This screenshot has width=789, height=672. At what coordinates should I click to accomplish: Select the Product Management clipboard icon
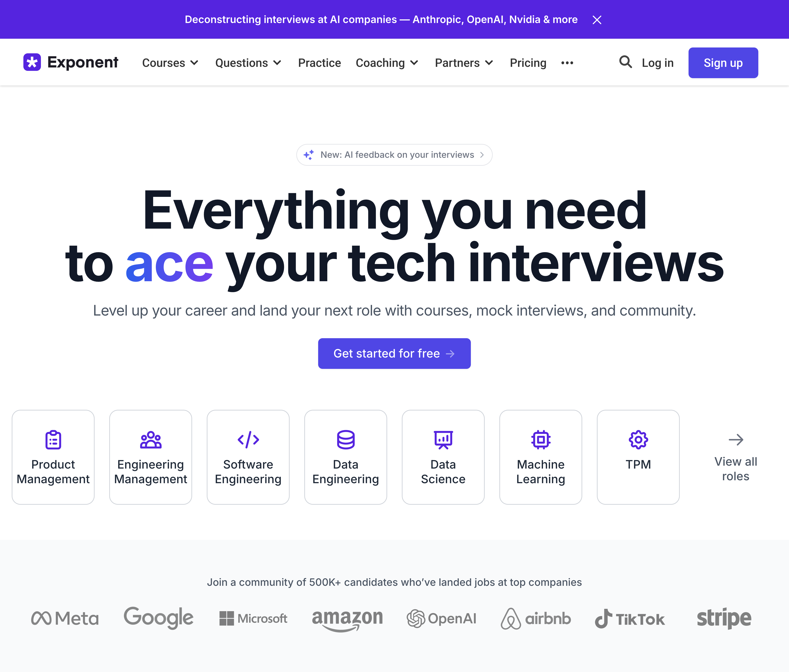point(53,440)
